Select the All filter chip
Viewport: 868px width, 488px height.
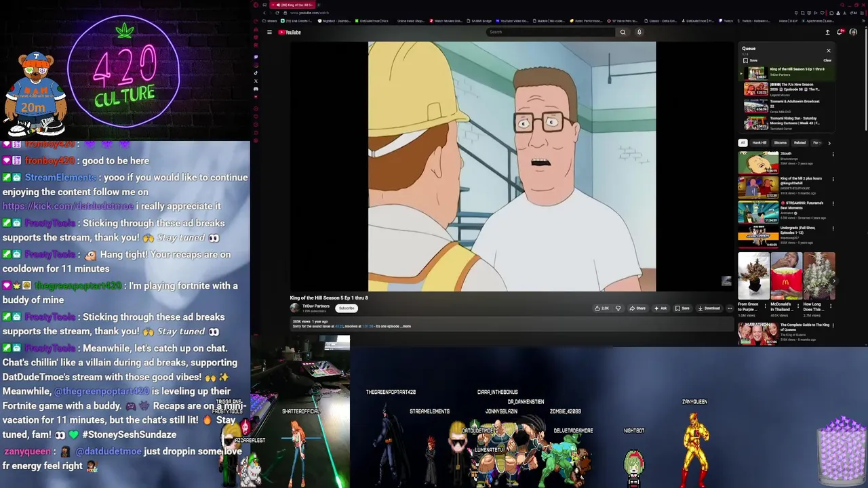[x=743, y=143]
